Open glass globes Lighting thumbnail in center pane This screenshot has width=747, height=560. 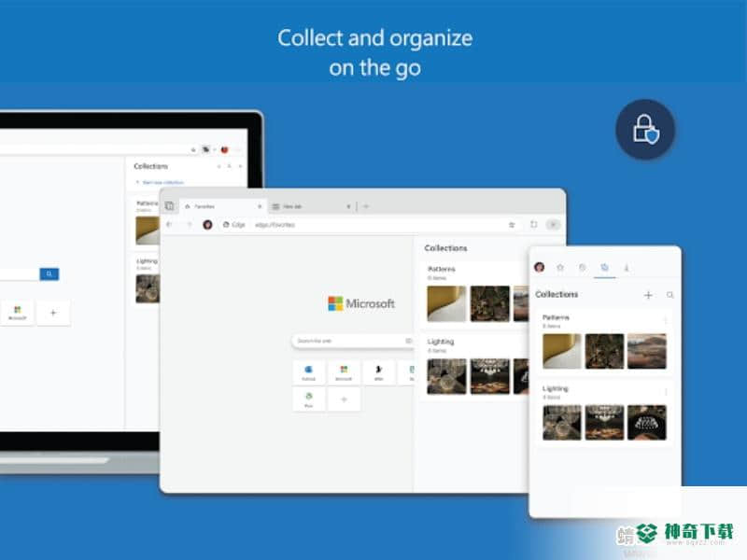pyautogui.click(x=446, y=376)
